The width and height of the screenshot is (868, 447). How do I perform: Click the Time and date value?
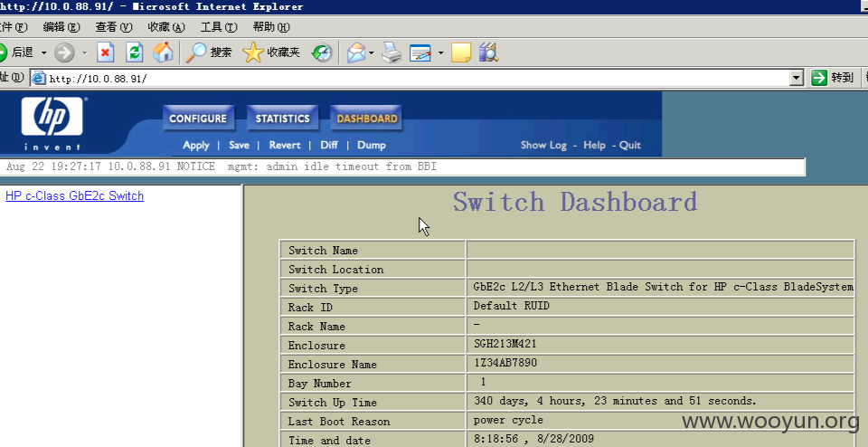[533, 439]
